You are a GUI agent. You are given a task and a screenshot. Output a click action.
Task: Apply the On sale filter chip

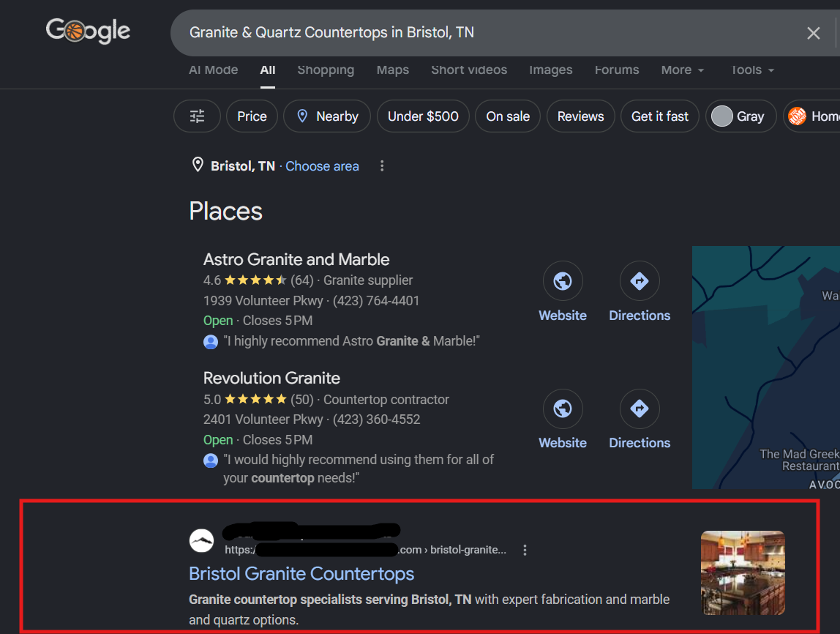(508, 116)
